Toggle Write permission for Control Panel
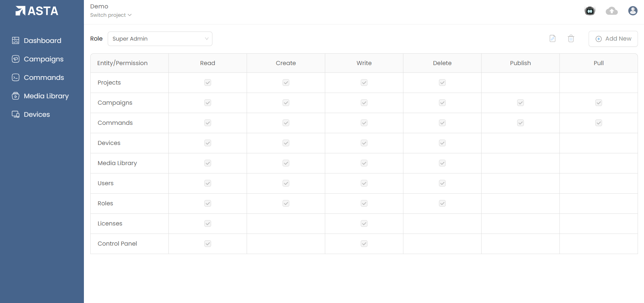 pyautogui.click(x=364, y=244)
